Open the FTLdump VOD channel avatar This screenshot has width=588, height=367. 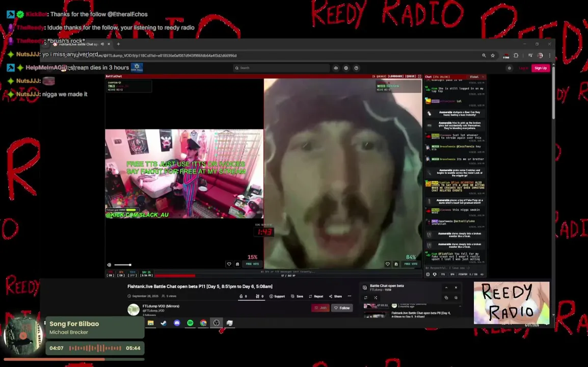click(133, 309)
